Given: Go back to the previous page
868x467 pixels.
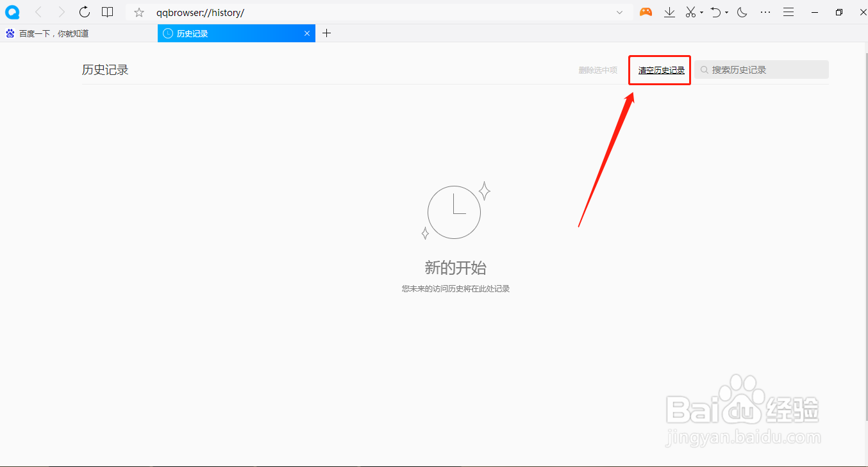Looking at the screenshot, I should tap(38, 12).
